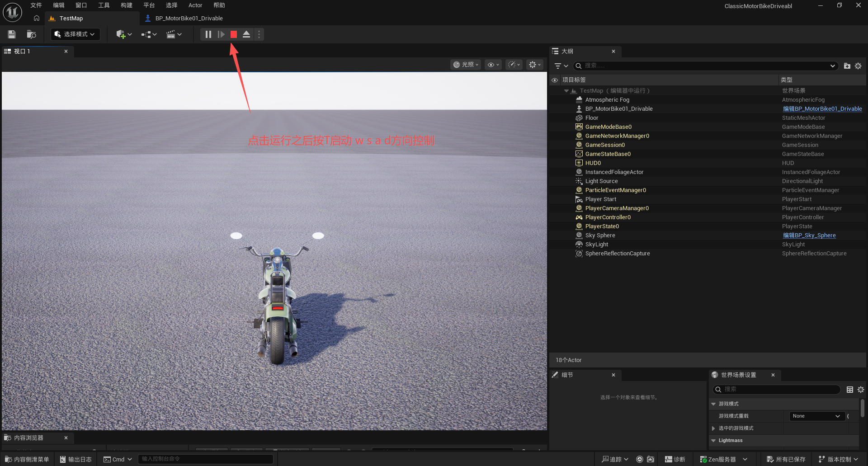Open the outliner filter menu

click(561, 66)
